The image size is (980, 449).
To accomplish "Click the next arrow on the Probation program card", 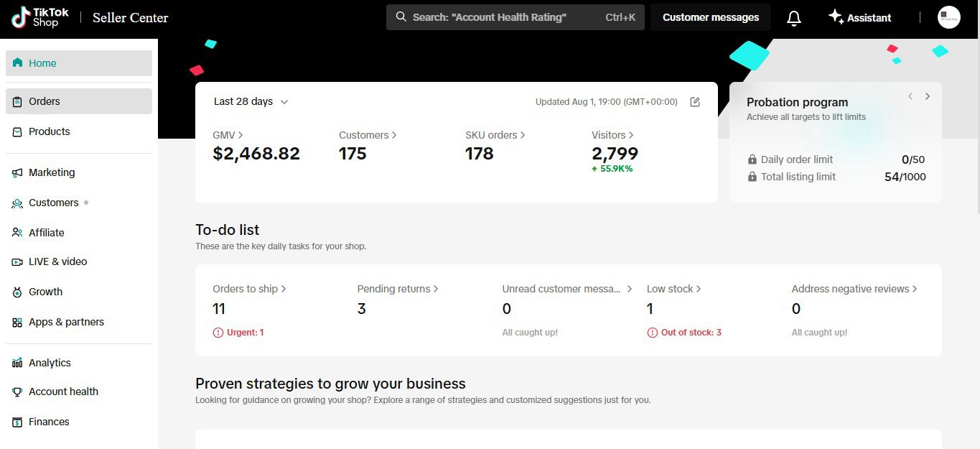I will [x=928, y=96].
